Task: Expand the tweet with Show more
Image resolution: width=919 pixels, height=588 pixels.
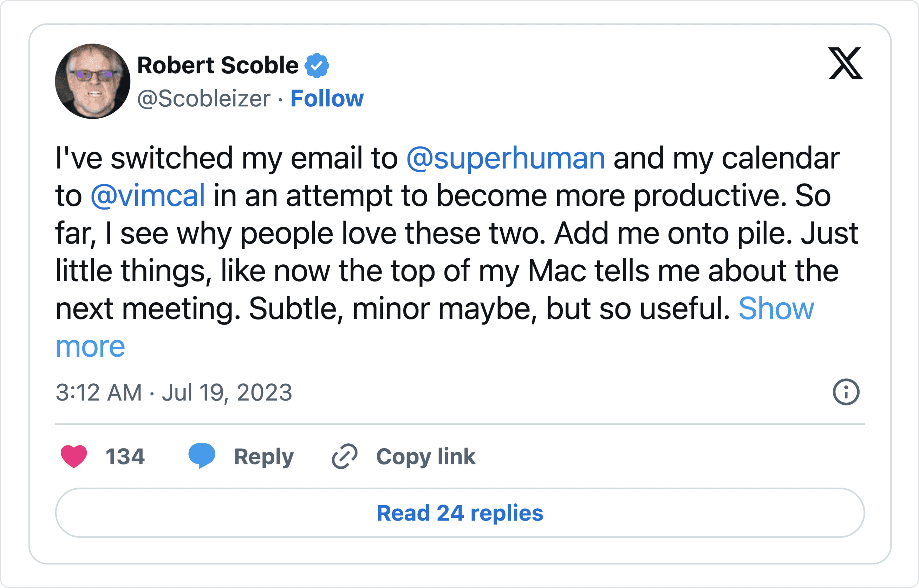Action: tap(776, 309)
